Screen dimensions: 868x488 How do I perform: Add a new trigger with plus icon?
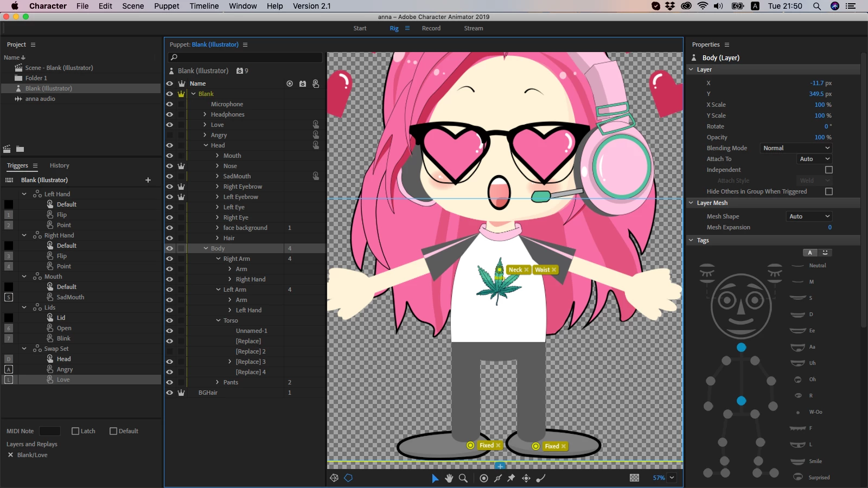click(148, 180)
